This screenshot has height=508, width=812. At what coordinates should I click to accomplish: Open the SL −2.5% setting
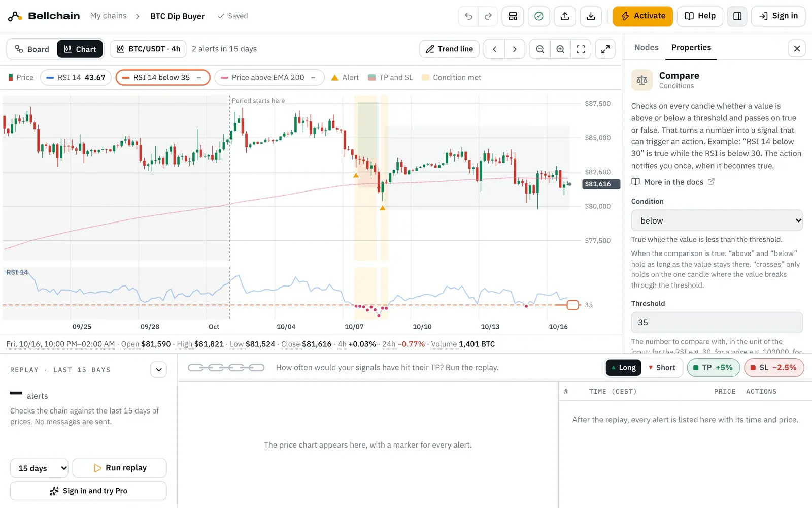coord(774,368)
